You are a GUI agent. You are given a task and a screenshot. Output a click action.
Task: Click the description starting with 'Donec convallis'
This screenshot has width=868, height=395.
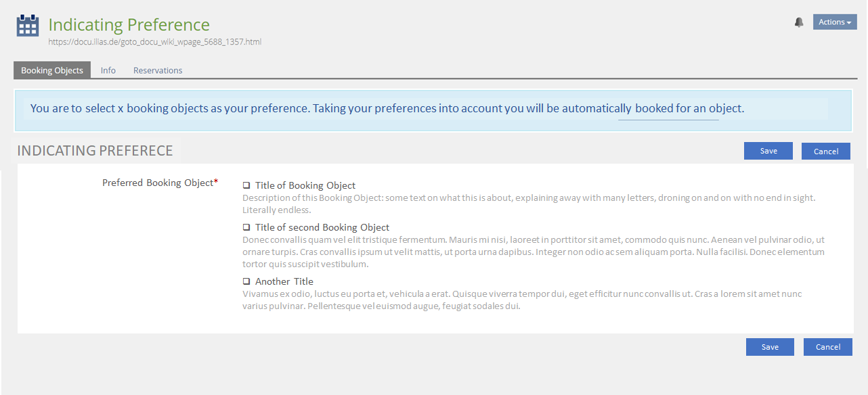pos(534,252)
